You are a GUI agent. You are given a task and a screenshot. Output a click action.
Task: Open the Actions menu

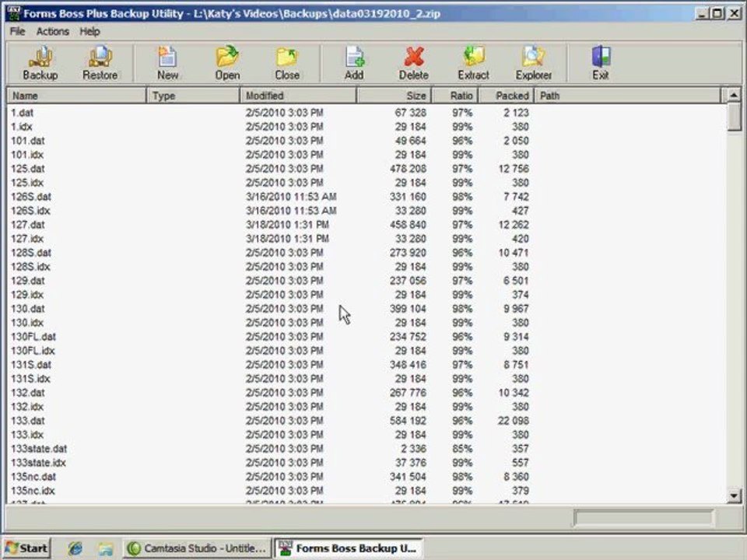pos(52,31)
